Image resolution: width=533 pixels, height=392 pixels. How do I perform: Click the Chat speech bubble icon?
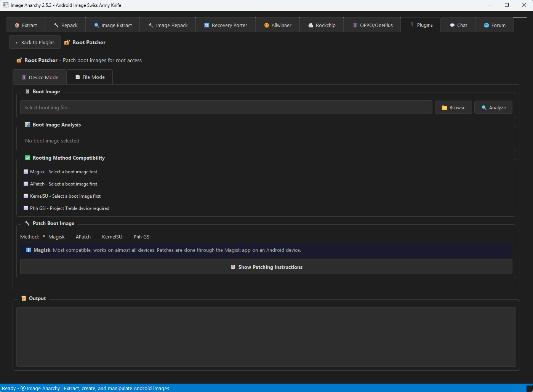point(452,26)
